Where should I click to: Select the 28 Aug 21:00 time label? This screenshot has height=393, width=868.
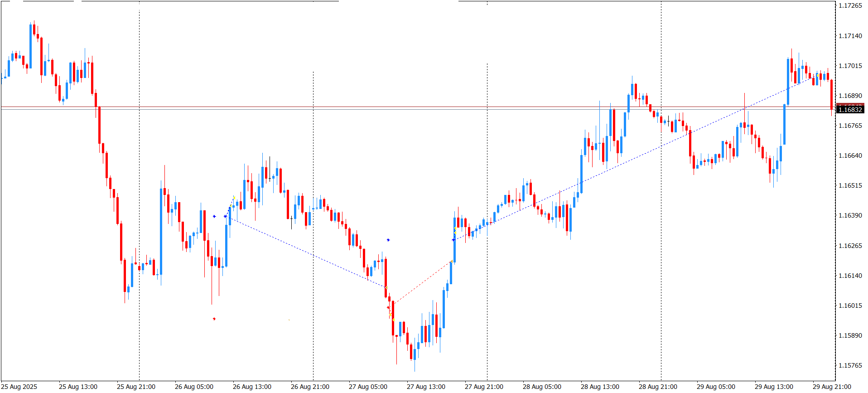tap(658, 387)
